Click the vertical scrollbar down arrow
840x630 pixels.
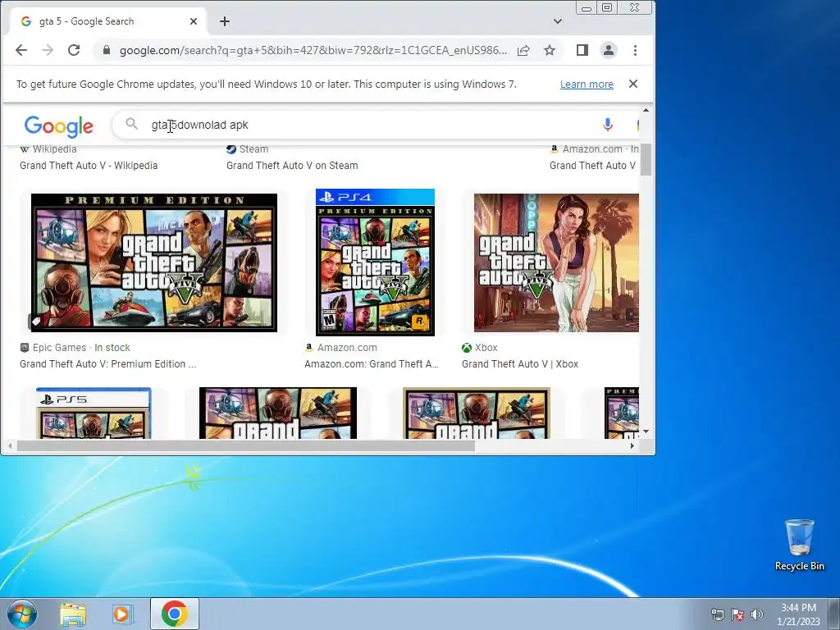click(x=646, y=431)
